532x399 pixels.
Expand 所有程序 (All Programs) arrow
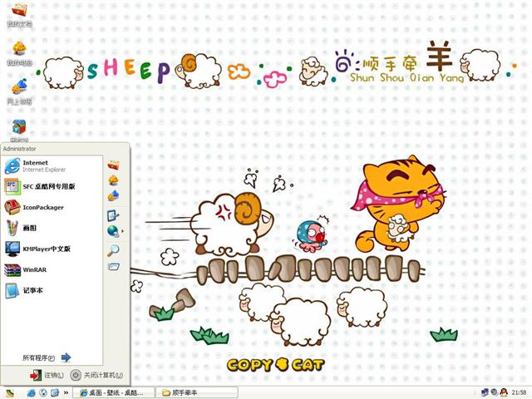[x=66, y=357]
